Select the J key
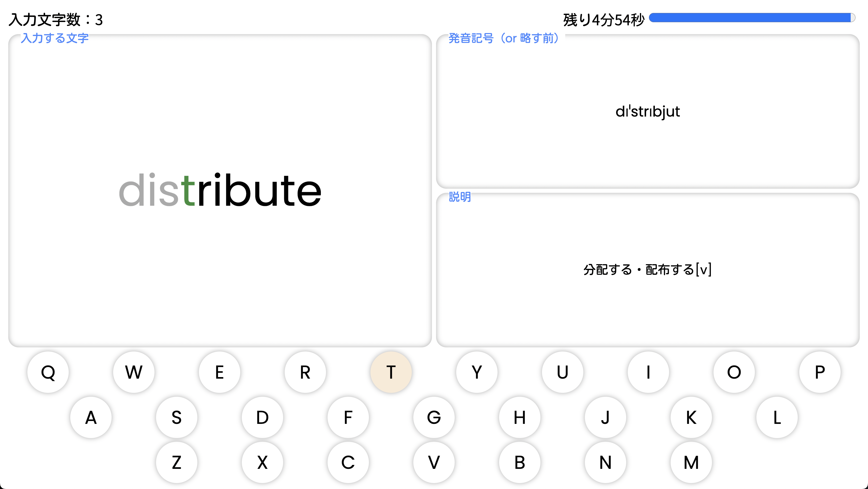The height and width of the screenshot is (489, 868). point(606,417)
